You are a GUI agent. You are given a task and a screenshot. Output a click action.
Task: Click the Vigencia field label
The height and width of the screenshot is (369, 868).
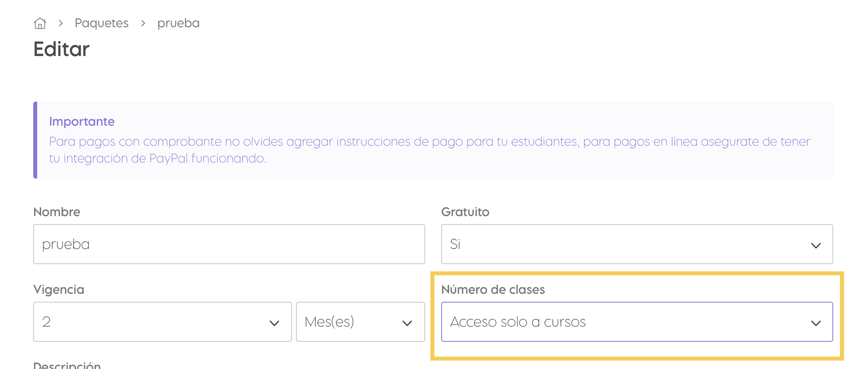point(59,289)
